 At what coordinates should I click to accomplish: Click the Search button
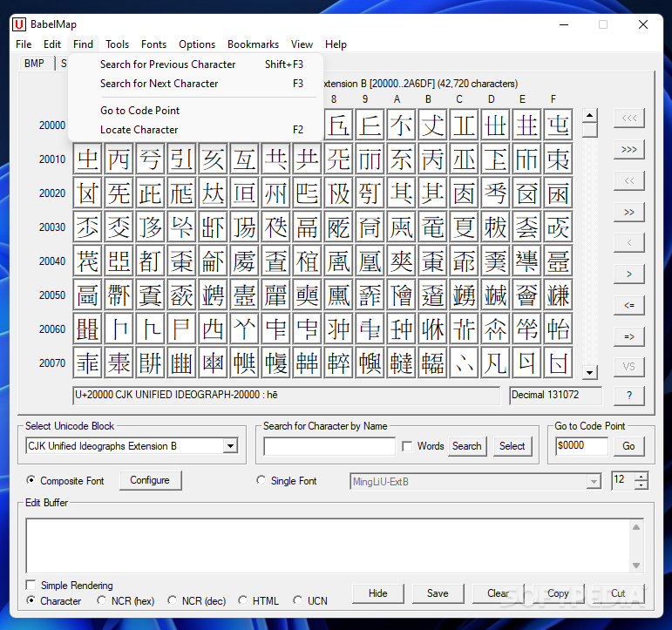pyautogui.click(x=467, y=446)
